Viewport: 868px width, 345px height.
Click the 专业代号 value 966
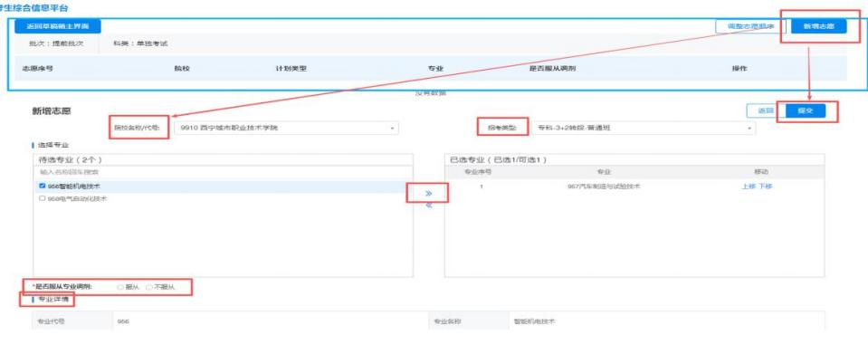(123, 321)
